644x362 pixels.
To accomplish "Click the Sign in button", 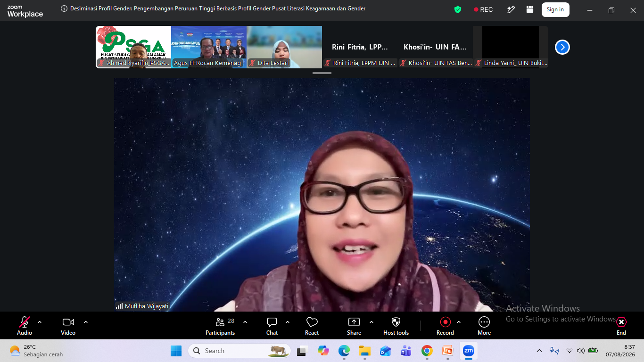I will (555, 9).
